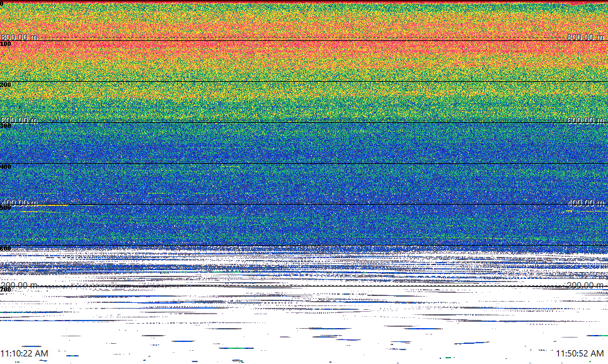Click the right-hand scale's 400.00 m depth label
Image resolution: width=608 pixels, height=364 pixels.
(585, 203)
